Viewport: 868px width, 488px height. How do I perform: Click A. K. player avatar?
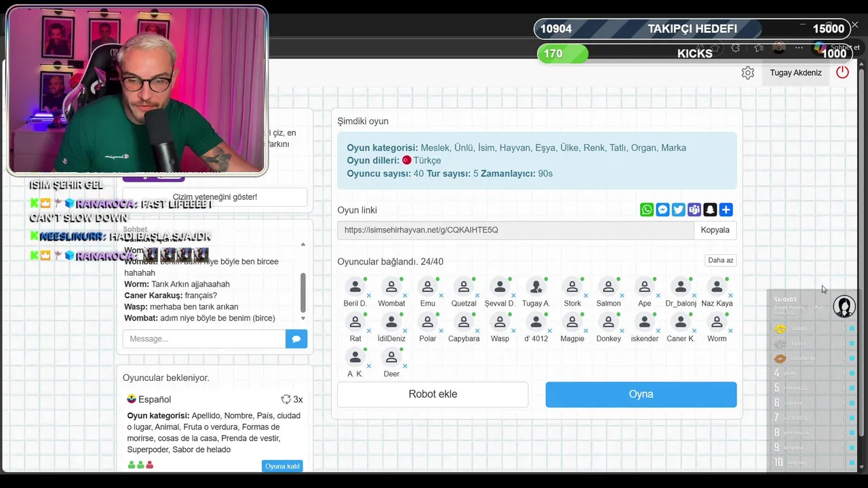[x=355, y=358]
